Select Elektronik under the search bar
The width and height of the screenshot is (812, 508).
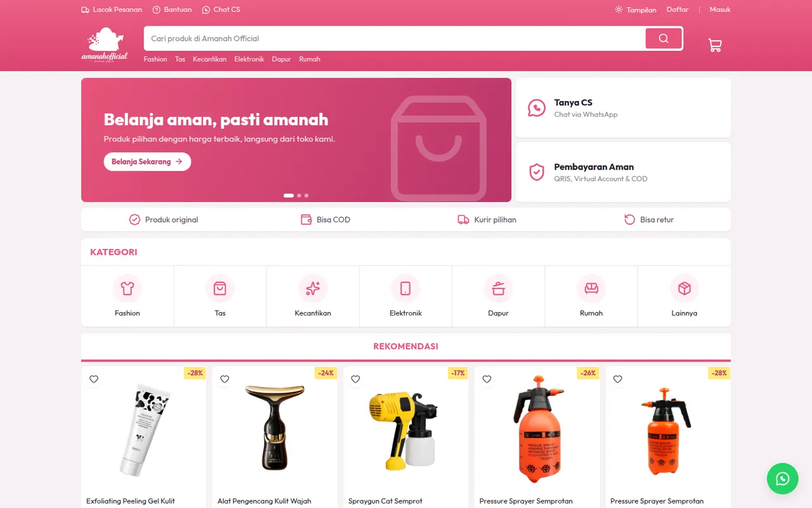pyautogui.click(x=249, y=59)
